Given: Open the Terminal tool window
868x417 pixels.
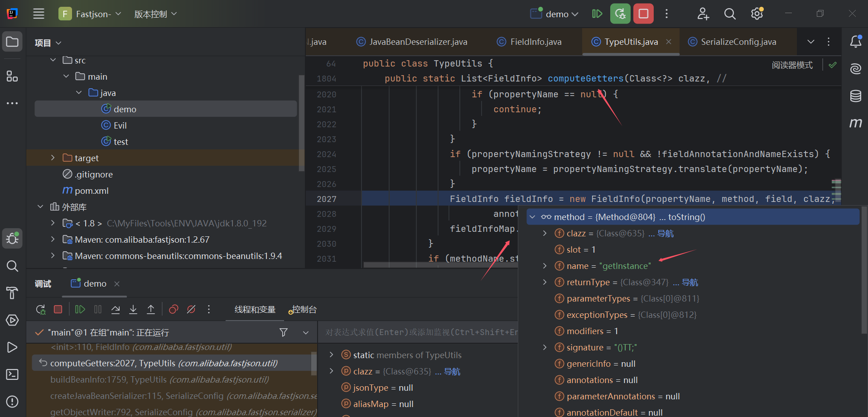Looking at the screenshot, I should click(x=12, y=374).
